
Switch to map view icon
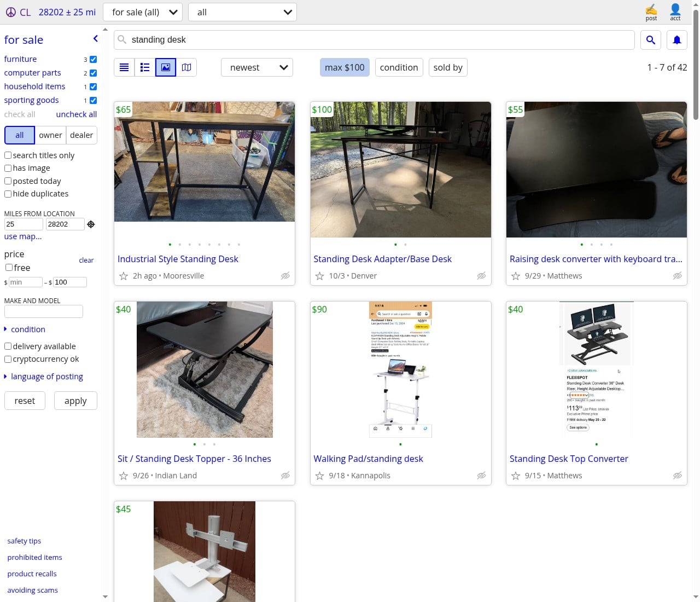coord(186,67)
